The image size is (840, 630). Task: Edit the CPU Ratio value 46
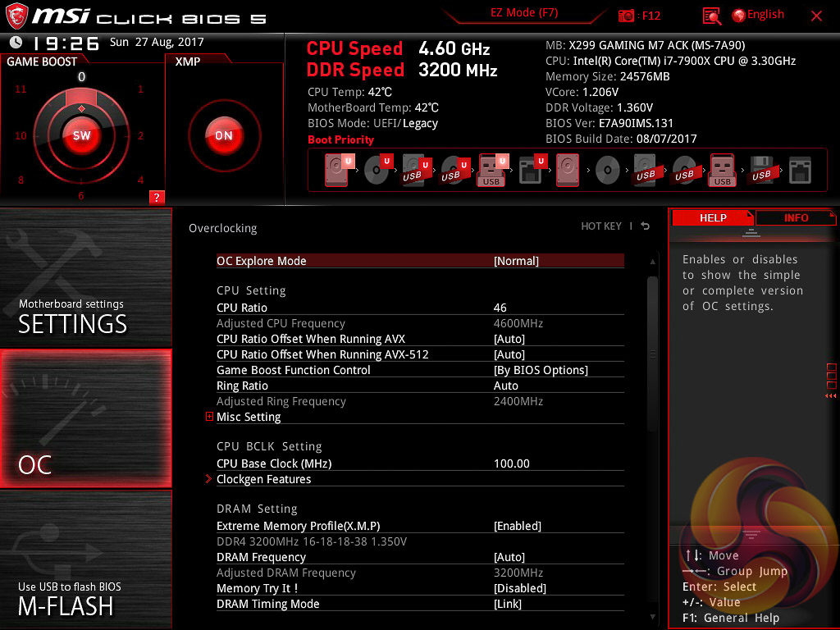click(x=500, y=308)
